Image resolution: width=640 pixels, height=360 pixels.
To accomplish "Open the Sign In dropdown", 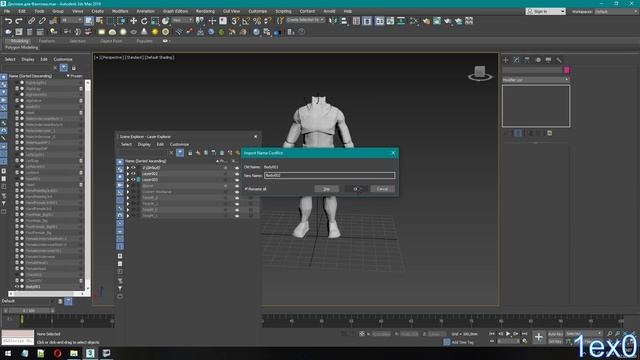I will click(546, 11).
